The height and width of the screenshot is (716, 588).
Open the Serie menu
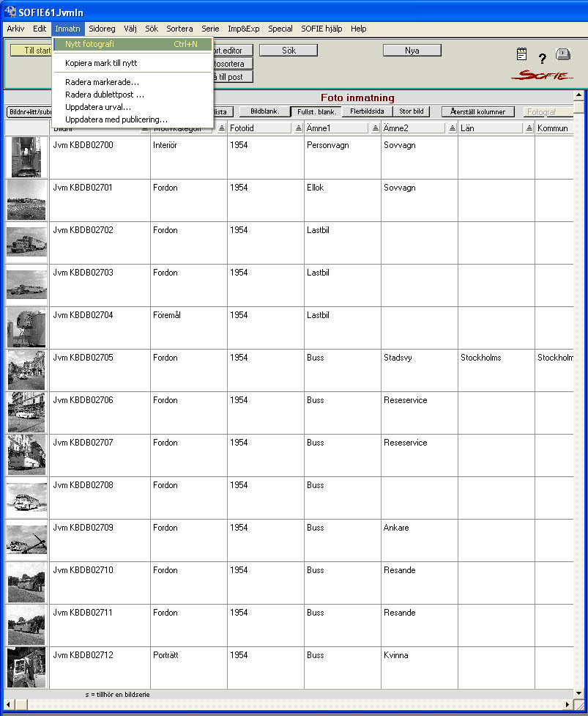[x=210, y=29]
